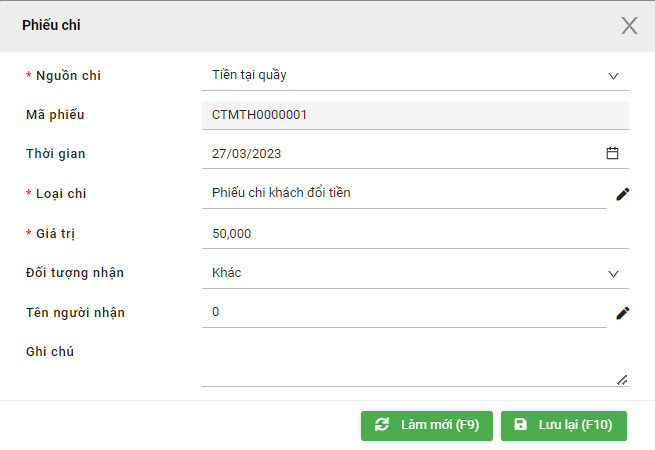Click the Loại chi field Phiếu chi khách đổi tiền
Viewport: 655px width, 450px height.
[x=404, y=193]
